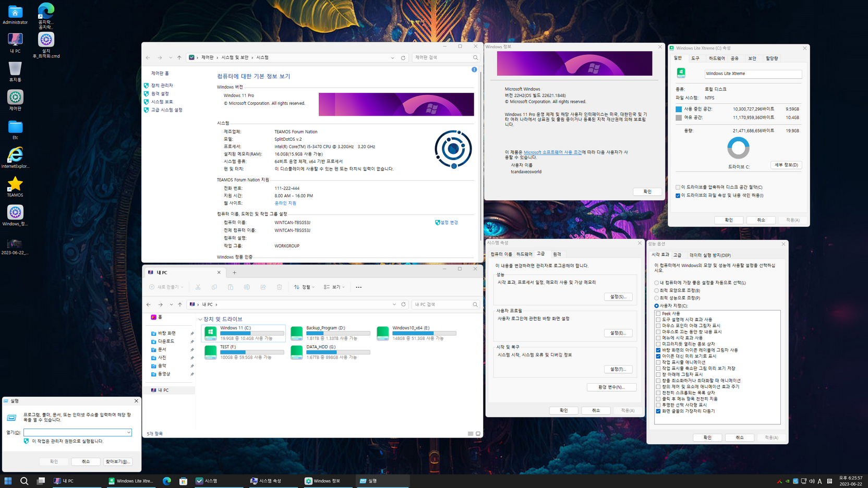
Task: Select the 최적 모양으로 조정(B) radio button
Action: 656,290
